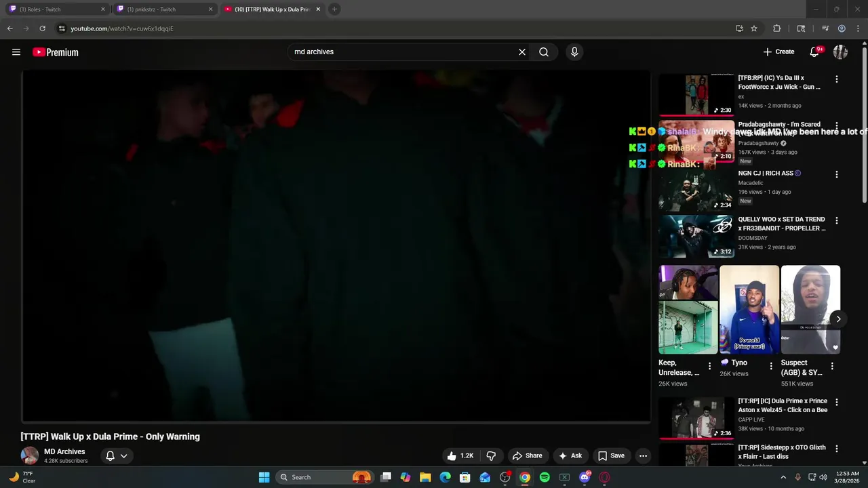Click the Ask button
Screen dimensions: 868x488
570,456
